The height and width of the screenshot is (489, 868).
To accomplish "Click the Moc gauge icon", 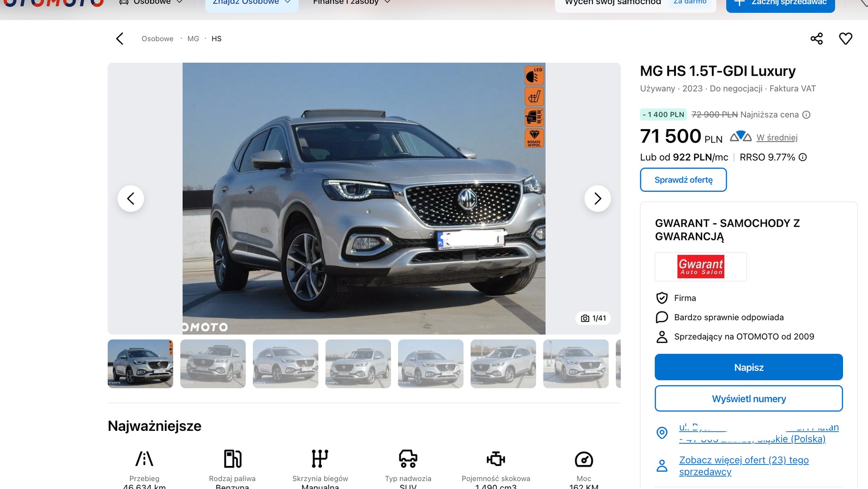I will pos(584,459).
